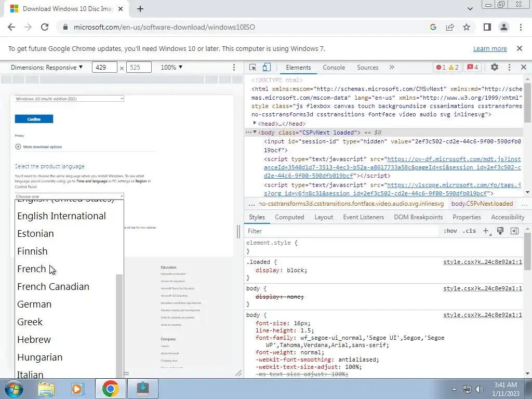Reload the Microsoft download page
The width and height of the screenshot is (532, 399).
point(45,27)
